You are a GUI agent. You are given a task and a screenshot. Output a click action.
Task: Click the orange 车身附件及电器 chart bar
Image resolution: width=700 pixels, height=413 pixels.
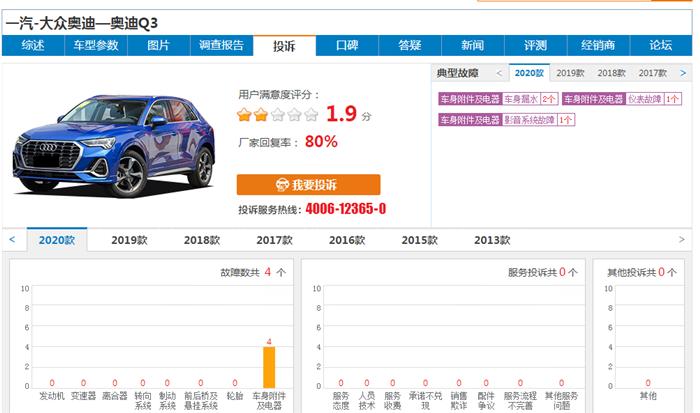pyautogui.click(x=269, y=367)
